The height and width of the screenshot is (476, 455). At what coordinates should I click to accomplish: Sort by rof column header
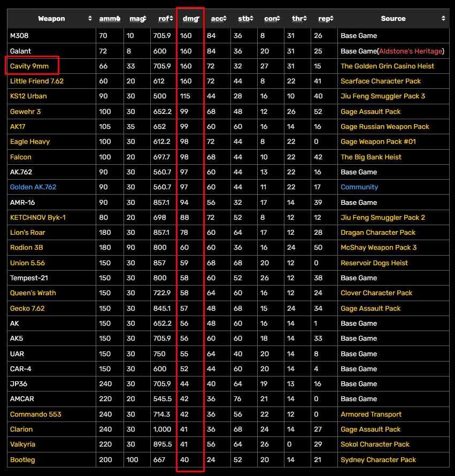point(164,19)
